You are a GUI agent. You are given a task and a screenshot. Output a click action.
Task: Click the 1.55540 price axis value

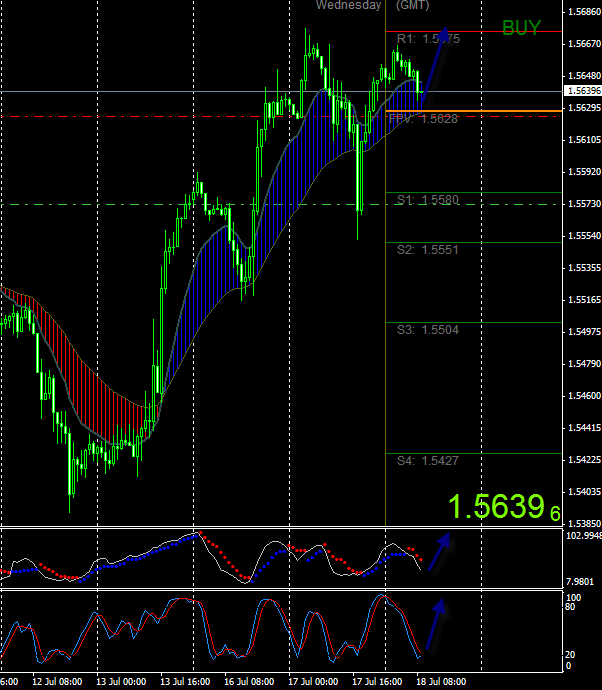pos(584,236)
